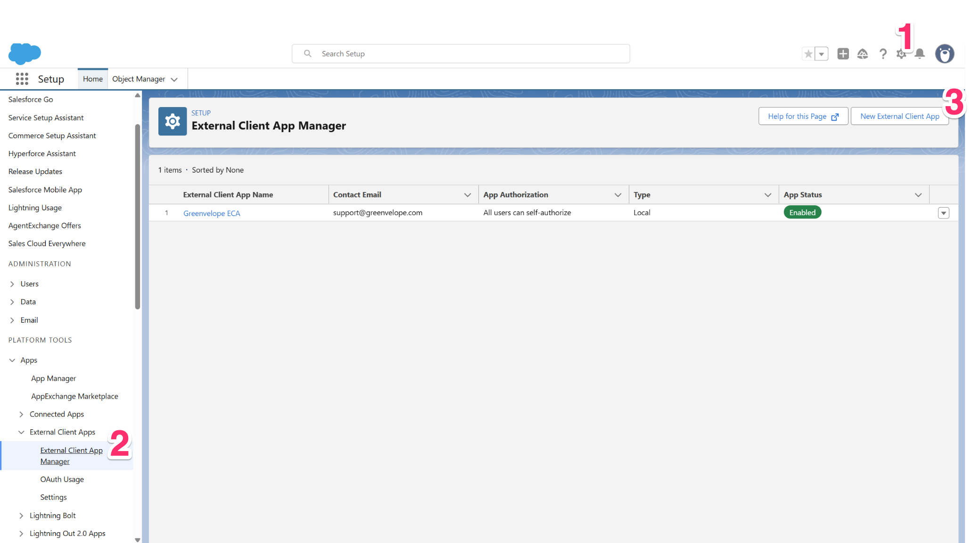Open App Authorization column menu chevron

(x=618, y=195)
